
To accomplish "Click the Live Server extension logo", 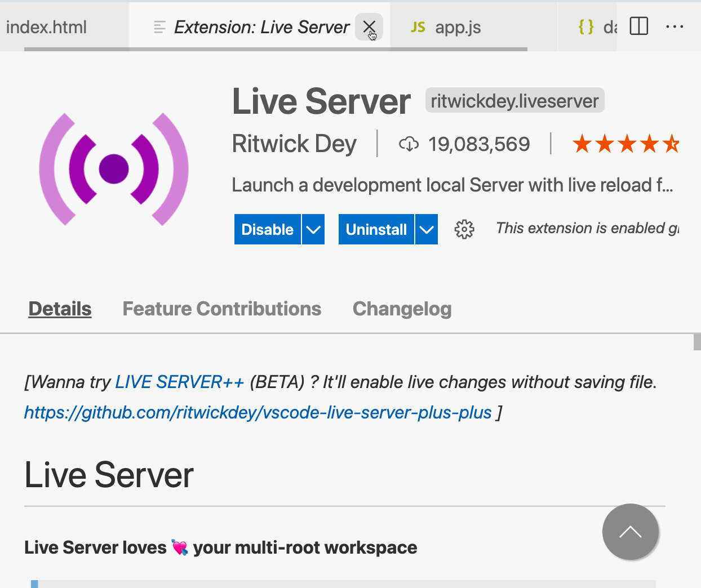I will click(114, 169).
